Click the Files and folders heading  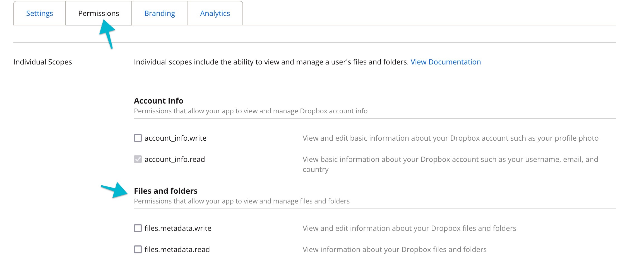click(x=165, y=191)
